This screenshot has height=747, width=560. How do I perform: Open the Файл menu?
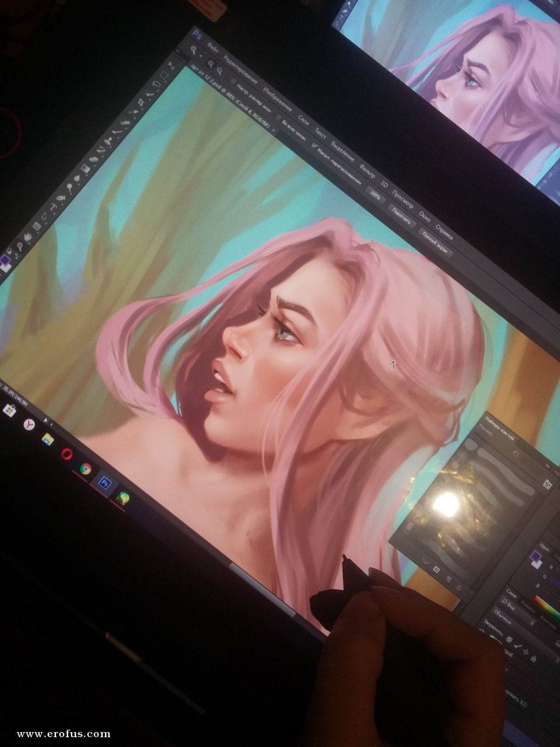(x=212, y=48)
